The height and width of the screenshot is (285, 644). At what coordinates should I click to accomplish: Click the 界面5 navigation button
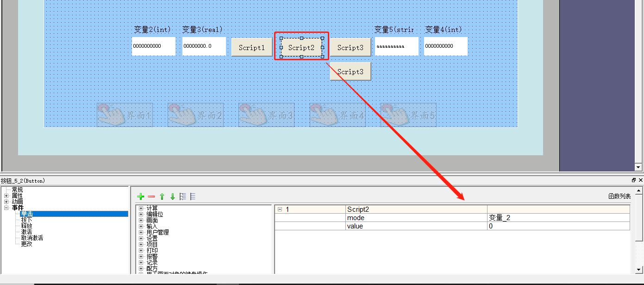click(408, 115)
